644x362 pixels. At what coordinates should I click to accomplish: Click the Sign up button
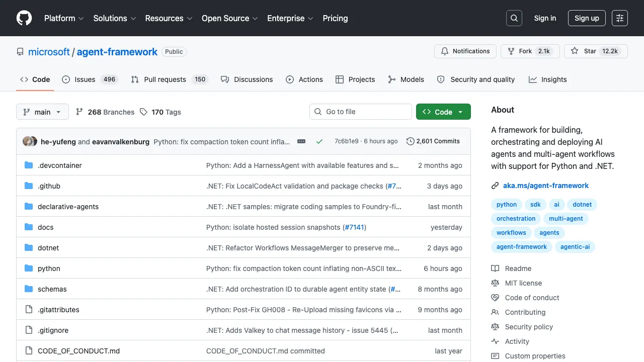pos(587,18)
